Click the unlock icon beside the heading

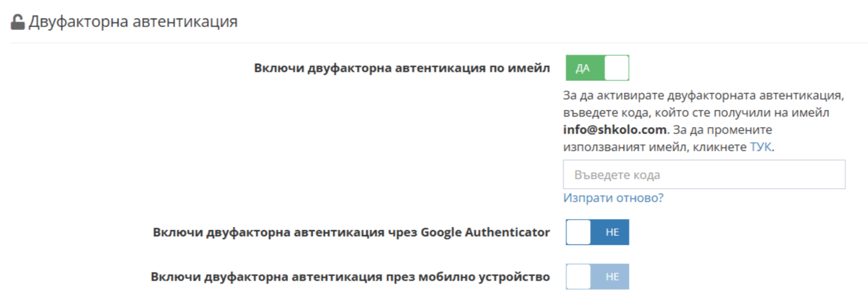pyautogui.click(x=18, y=22)
